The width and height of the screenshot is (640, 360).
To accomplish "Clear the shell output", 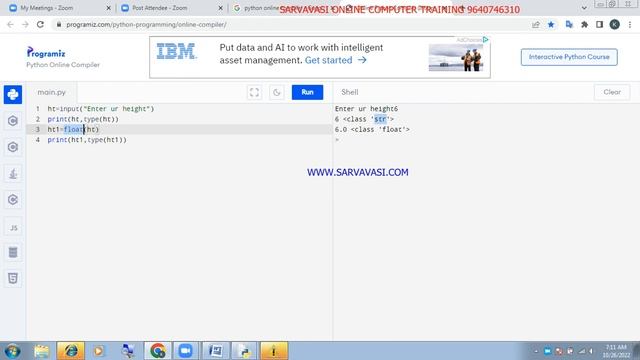I will coord(612,92).
